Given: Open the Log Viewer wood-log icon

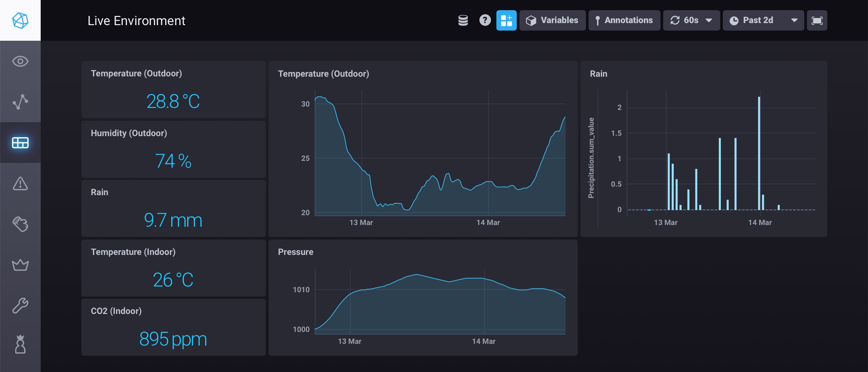Looking at the screenshot, I should (20, 224).
